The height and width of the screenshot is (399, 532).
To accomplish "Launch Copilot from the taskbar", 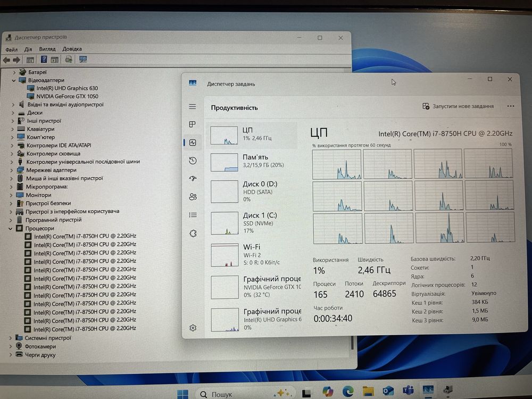I will click(x=328, y=392).
